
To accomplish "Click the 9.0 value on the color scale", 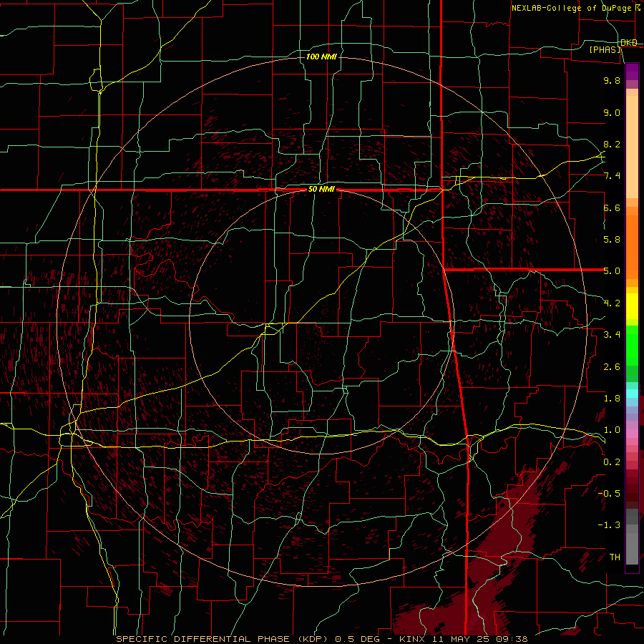I will (x=612, y=112).
